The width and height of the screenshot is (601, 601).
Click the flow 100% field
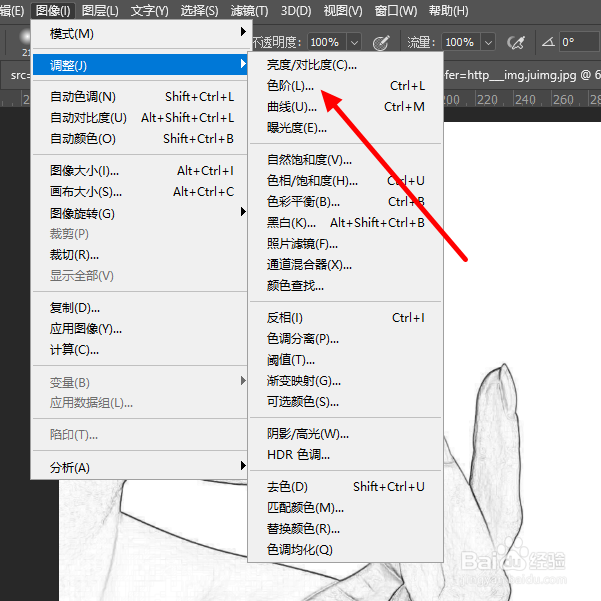click(x=461, y=42)
